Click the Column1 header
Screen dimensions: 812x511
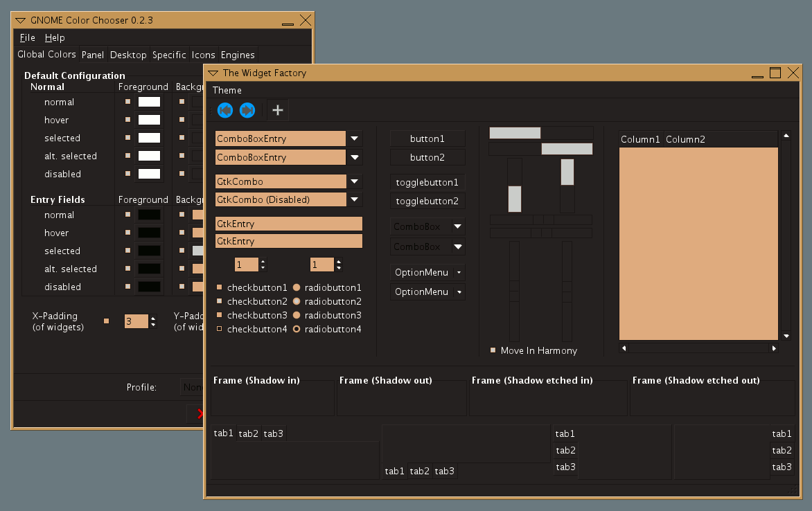coord(641,139)
